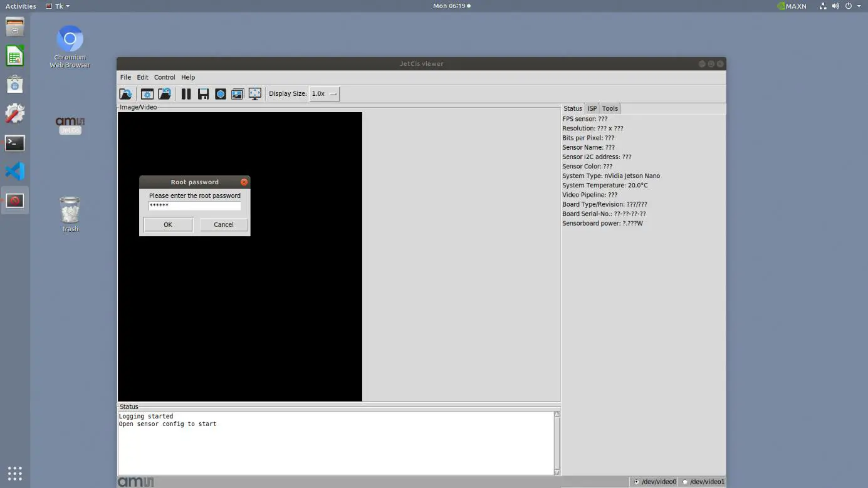Start recording with the blue circle icon

(x=221, y=94)
